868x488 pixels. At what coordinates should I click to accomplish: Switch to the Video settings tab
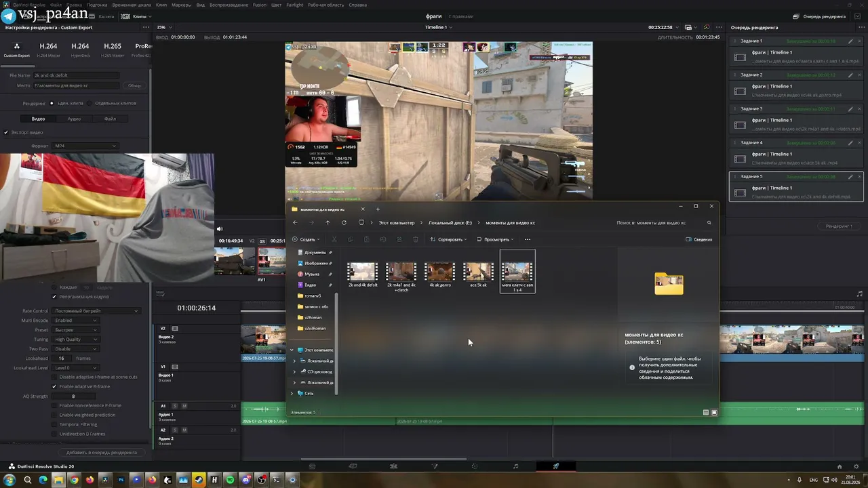38,119
